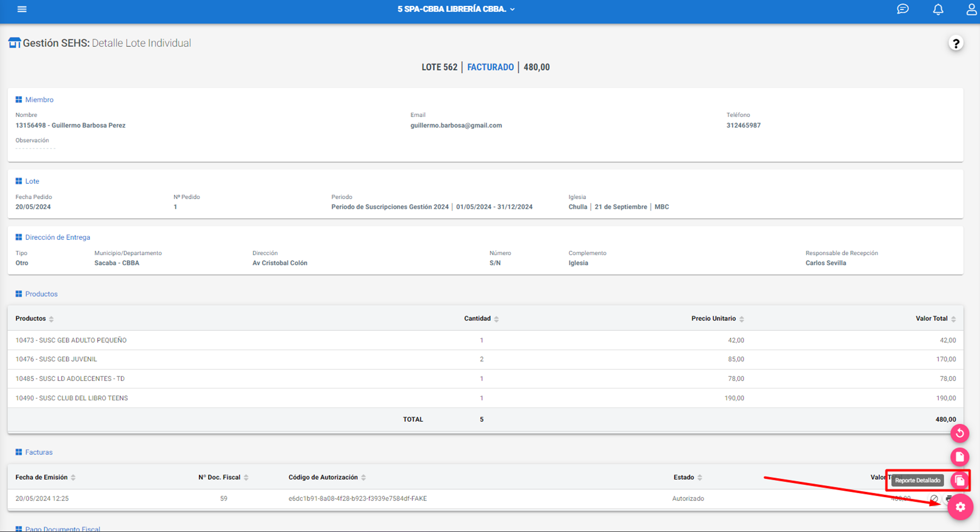980x532 pixels.
Task: Click address Av Cristobal Colón
Action: click(280, 263)
